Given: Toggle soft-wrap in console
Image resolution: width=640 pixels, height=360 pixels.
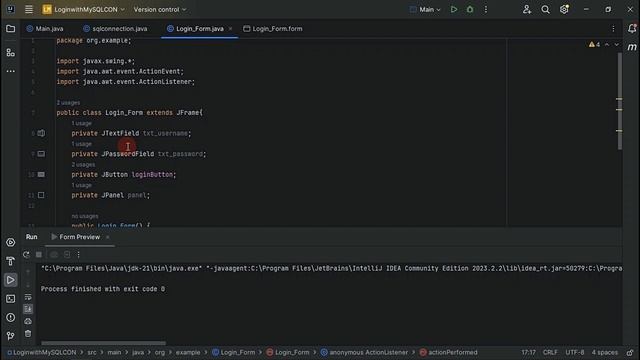Looking at the screenshot, I should (x=28, y=297).
